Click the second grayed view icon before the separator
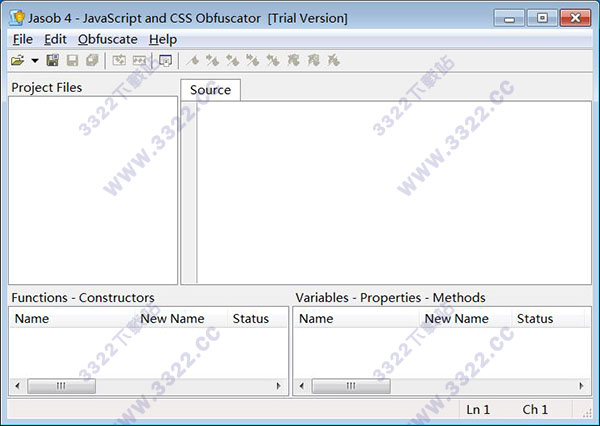Image resolution: width=600 pixels, height=426 pixels. (x=139, y=60)
